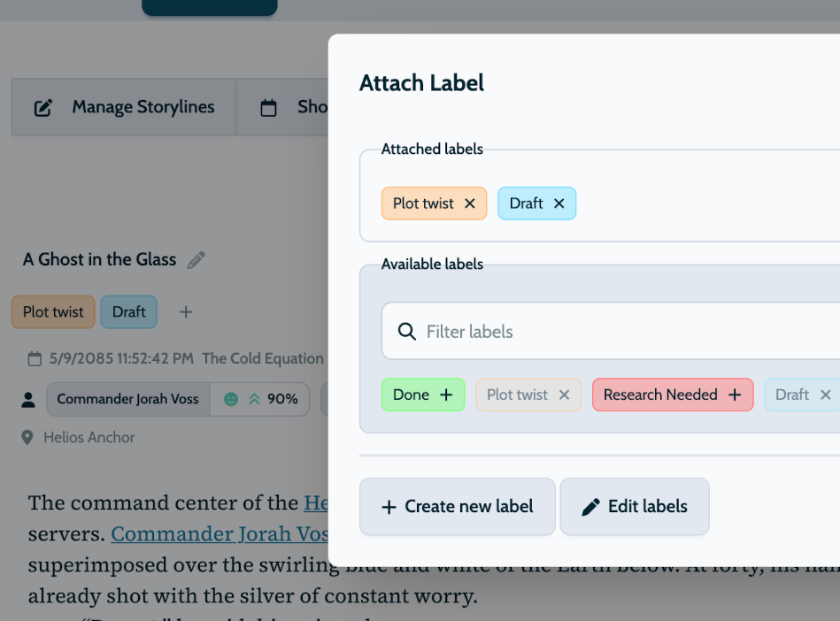This screenshot has width=840, height=621.
Task: Edit the story title using the pencil icon
Action: coord(196,259)
